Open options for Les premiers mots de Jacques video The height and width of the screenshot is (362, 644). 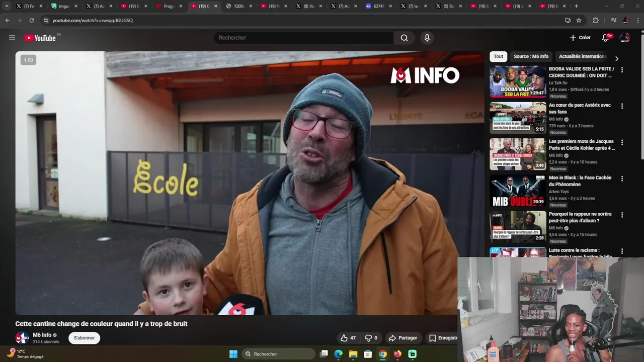(x=622, y=142)
